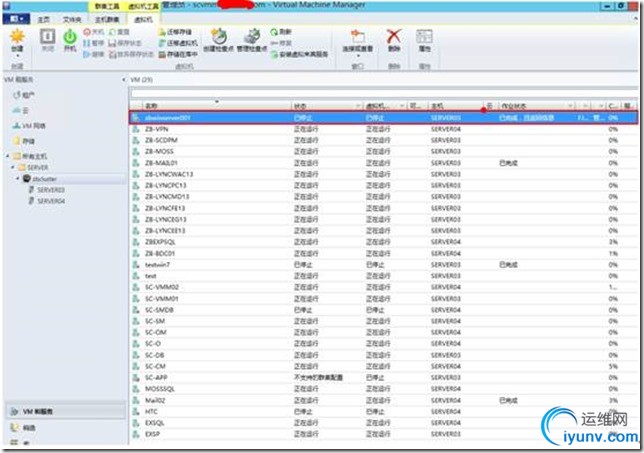644x453 pixels.
Task: Click Install Virtual Guest Services icon
Action: click(x=274, y=54)
